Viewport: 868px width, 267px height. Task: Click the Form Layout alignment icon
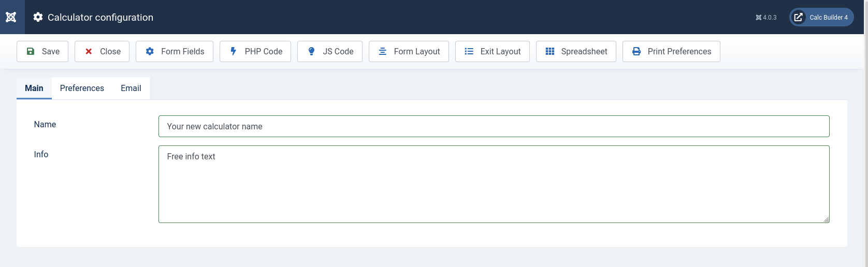383,51
